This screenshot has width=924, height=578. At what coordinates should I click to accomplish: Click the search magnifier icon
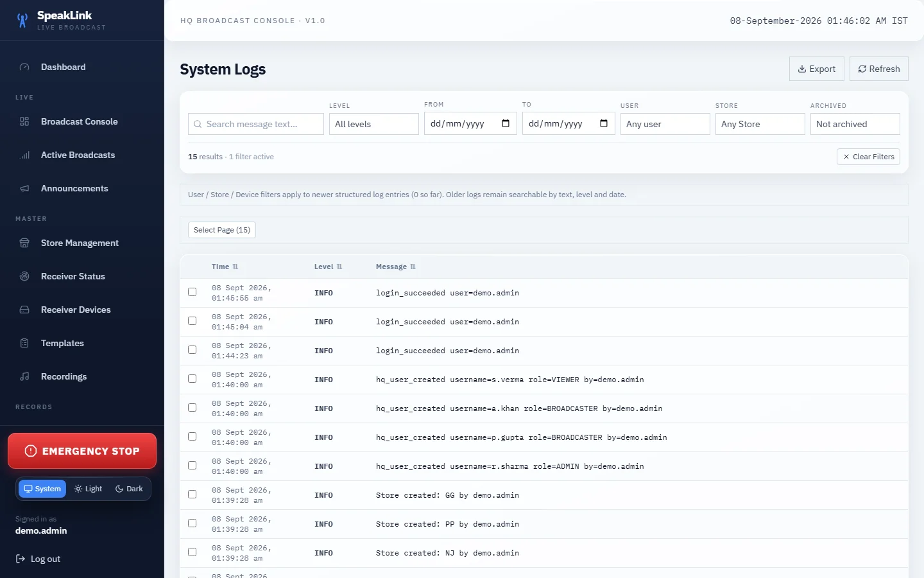198,124
